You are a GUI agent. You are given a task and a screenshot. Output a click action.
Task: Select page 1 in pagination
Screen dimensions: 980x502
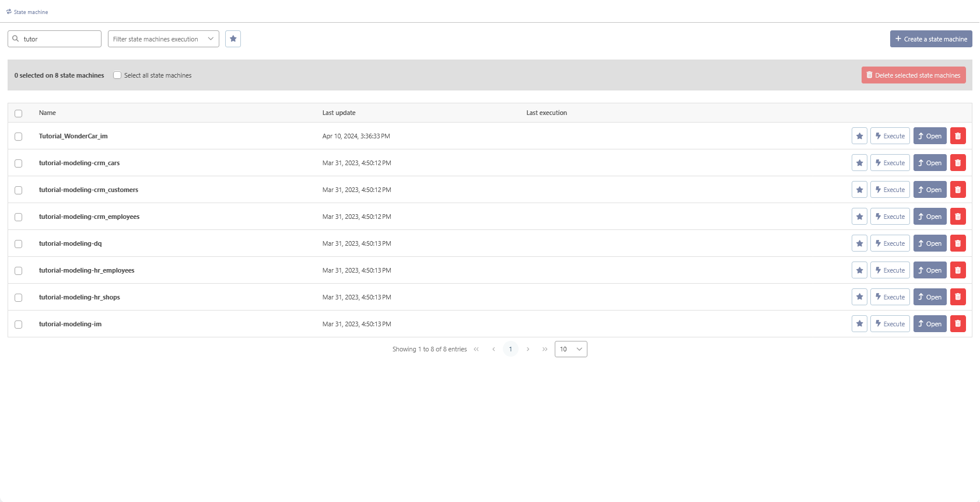(x=510, y=349)
